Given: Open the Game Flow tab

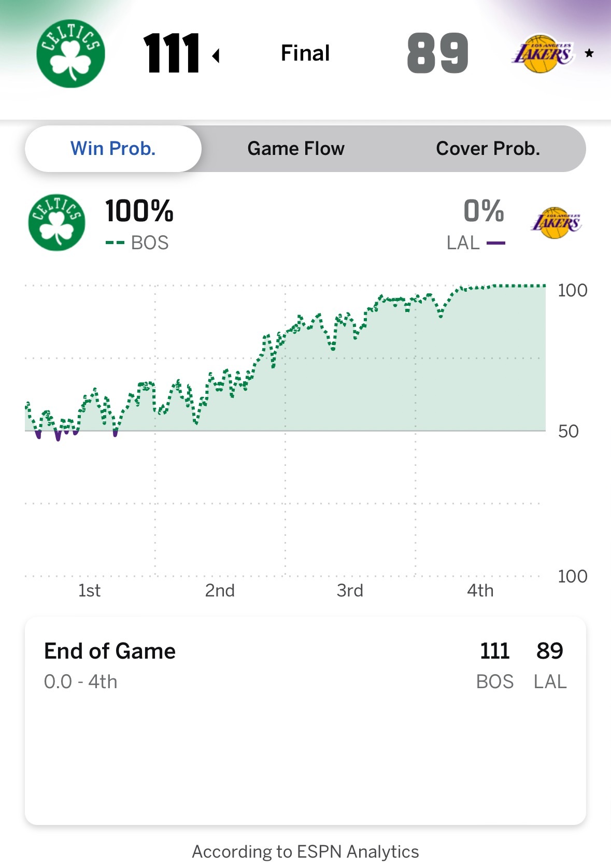Looking at the screenshot, I should click(x=296, y=149).
